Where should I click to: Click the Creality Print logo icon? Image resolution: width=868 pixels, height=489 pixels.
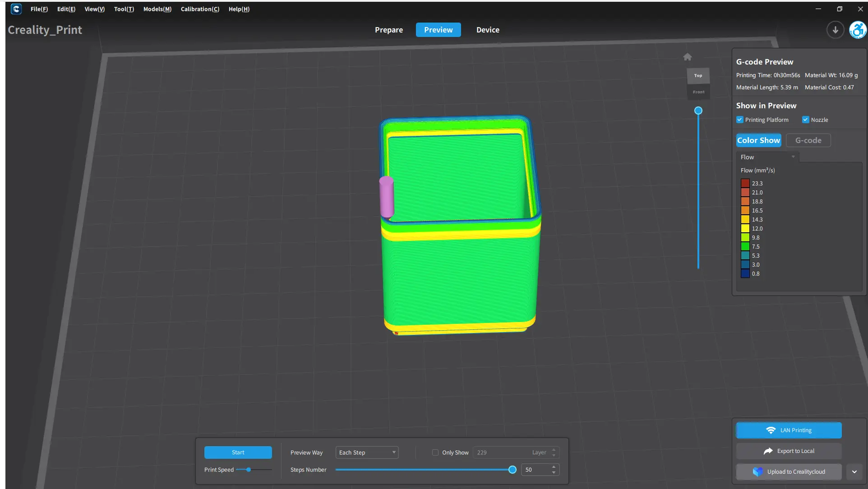16,9
